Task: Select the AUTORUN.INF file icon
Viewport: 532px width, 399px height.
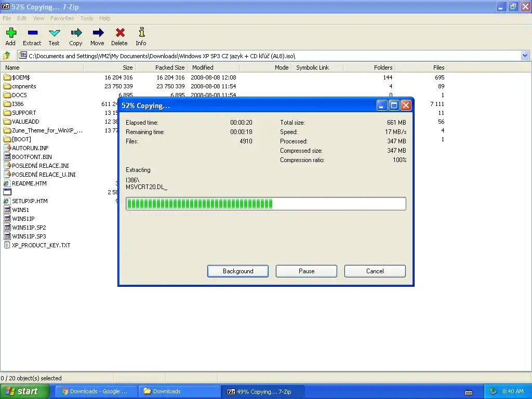Action: coord(7,148)
